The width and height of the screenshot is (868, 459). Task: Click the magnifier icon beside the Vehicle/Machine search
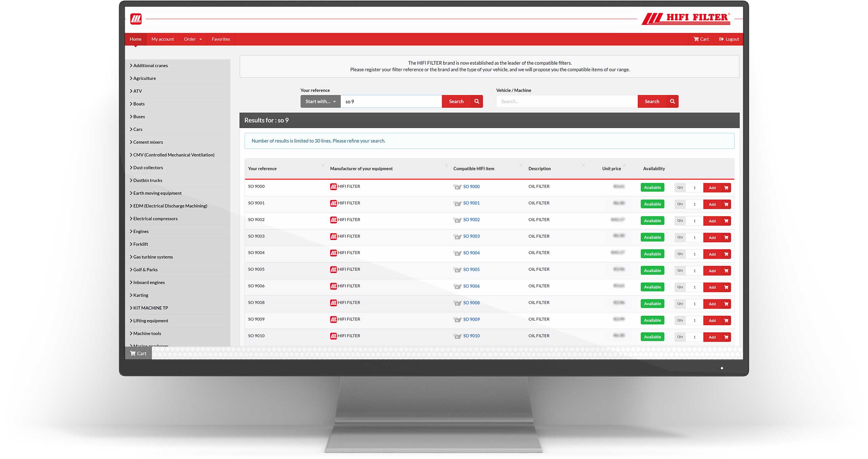(x=672, y=101)
